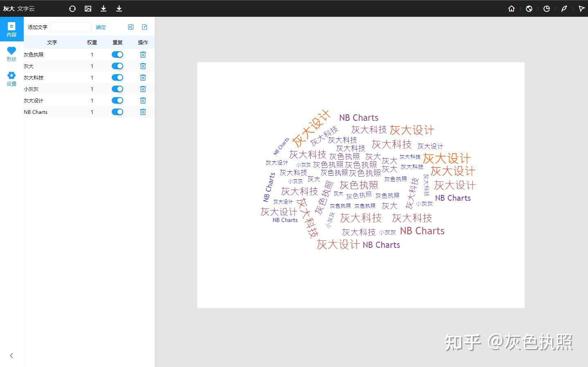588x367 pixels.
Task: Click the first download icon in the toolbar
Action: tap(103, 8)
